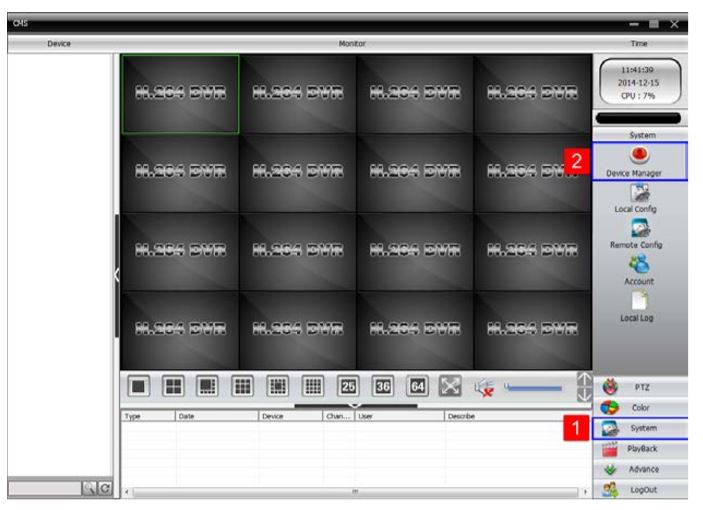This screenshot has width=703, height=510.
Task: Click the log scrollbar left arrow
Action: coord(127,492)
